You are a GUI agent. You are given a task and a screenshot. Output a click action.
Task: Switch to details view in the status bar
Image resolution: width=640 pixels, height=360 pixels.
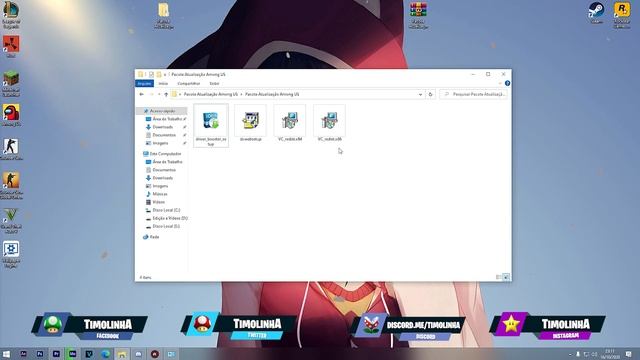point(498,277)
